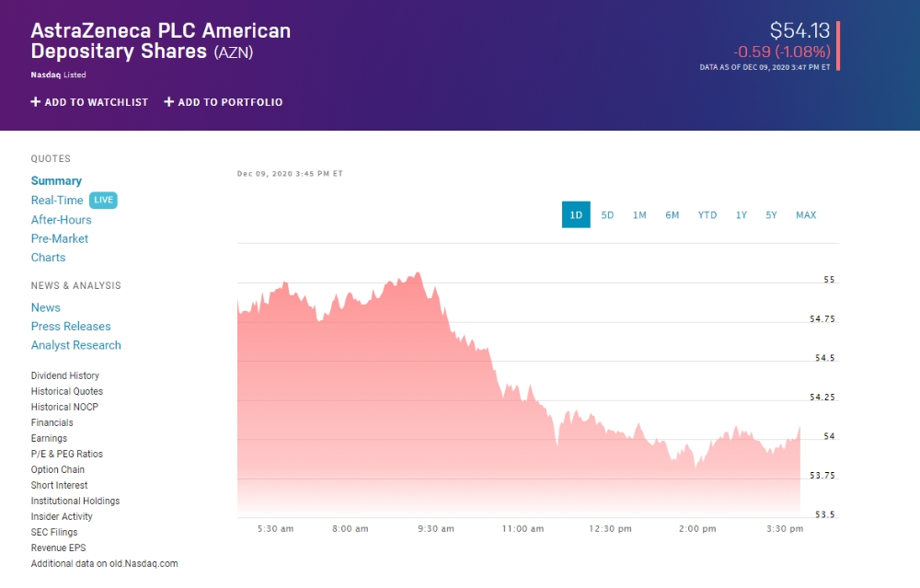Image resolution: width=920 pixels, height=588 pixels.
Task: View the Analyst Research page
Action: point(76,346)
